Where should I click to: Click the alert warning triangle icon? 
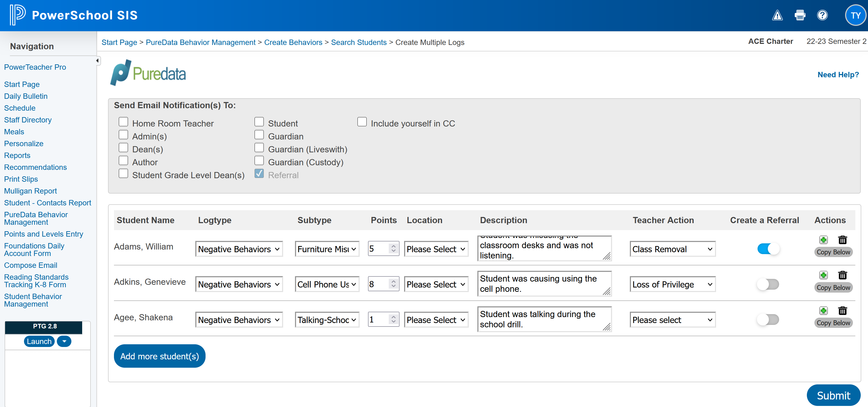point(777,16)
